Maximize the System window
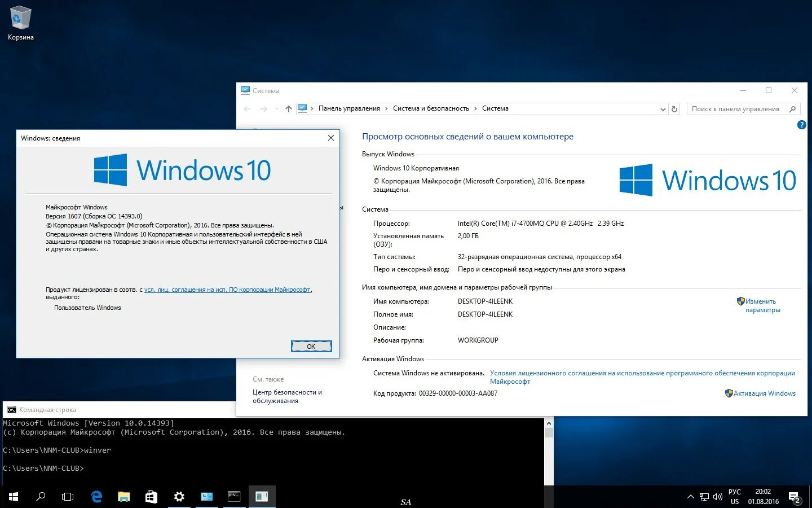812x508 pixels. [769, 90]
